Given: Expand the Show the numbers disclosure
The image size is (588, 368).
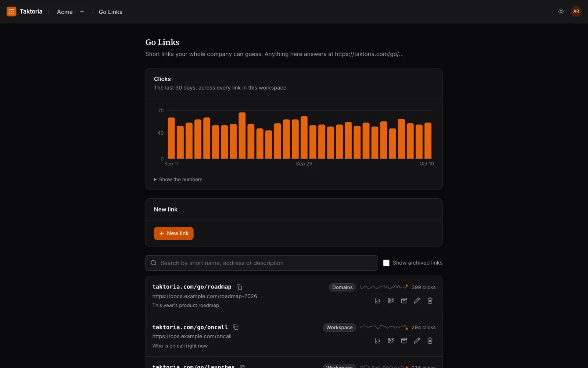Looking at the screenshot, I should [178, 180].
